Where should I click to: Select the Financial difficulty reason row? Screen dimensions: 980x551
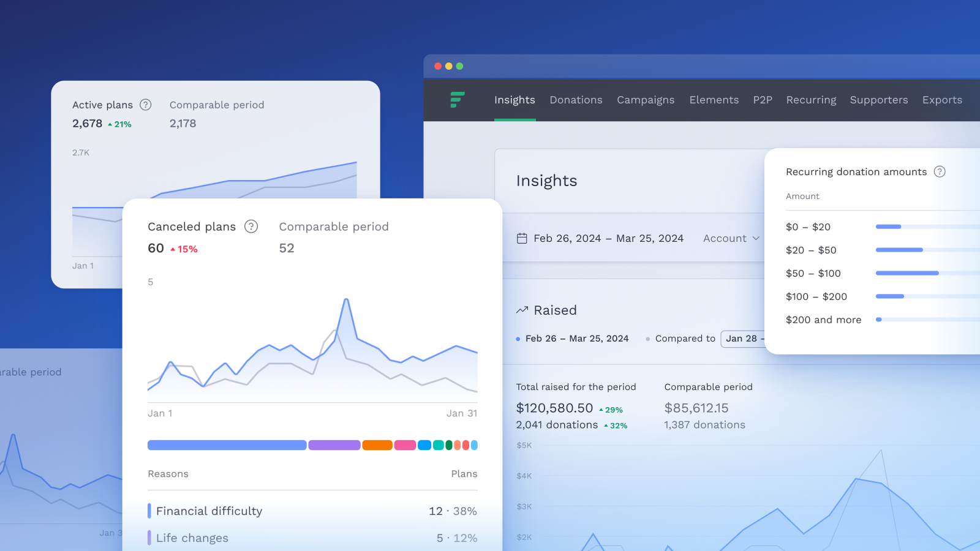(x=312, y=511)
